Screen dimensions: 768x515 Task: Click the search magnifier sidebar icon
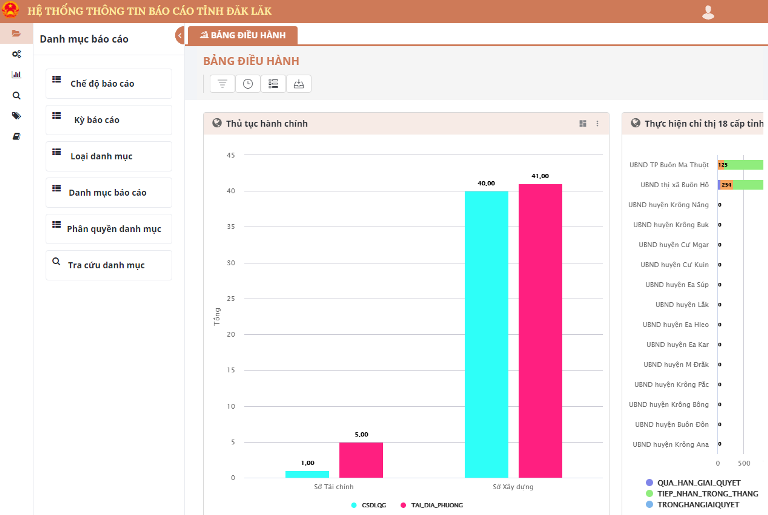[x=16, y=96]
